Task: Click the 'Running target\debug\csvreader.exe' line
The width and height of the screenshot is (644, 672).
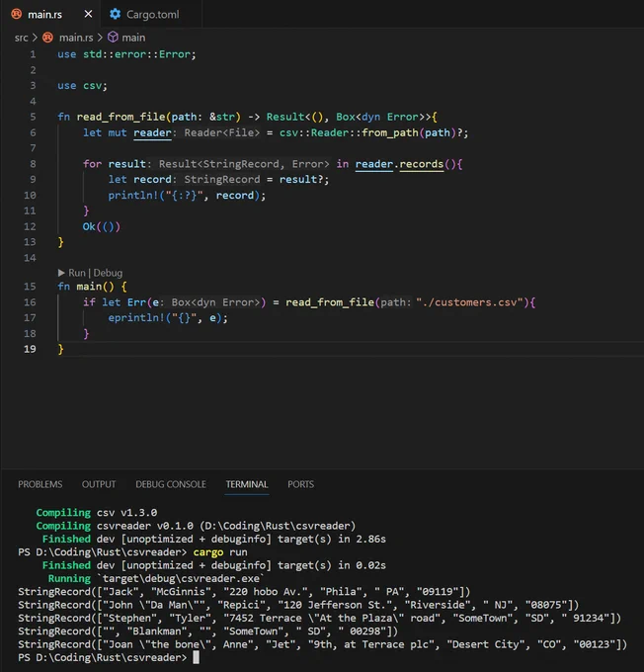Action: (x=156, y=578)
